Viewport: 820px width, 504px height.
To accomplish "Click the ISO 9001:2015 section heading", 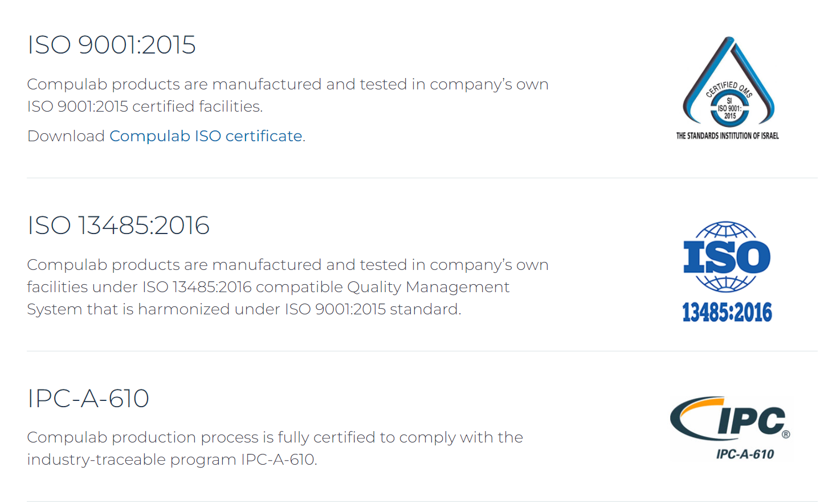I will click(x=112, y=45).
